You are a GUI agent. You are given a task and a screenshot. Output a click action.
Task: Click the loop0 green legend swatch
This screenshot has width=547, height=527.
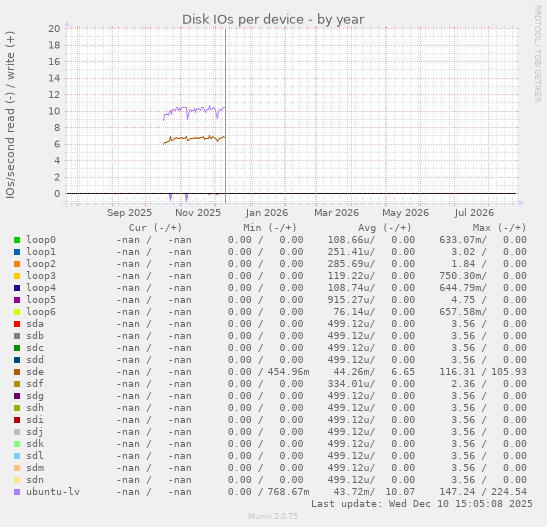[17, 240]
